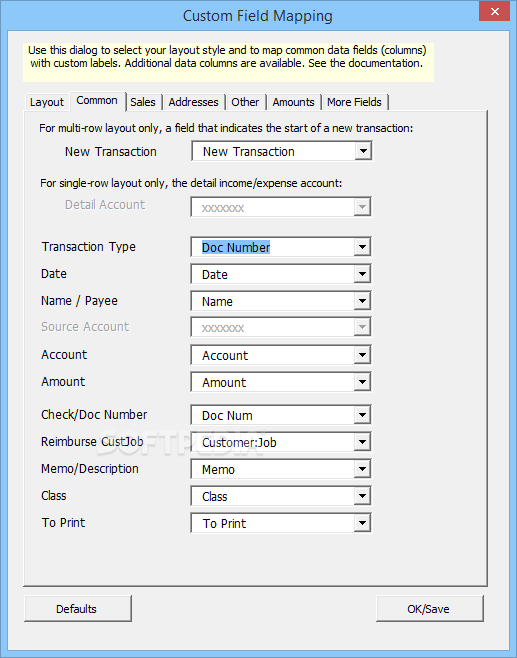This screenshot has height=658, width=517.
Task: Open the Sales tab
Action: click(x=143, y=102)
